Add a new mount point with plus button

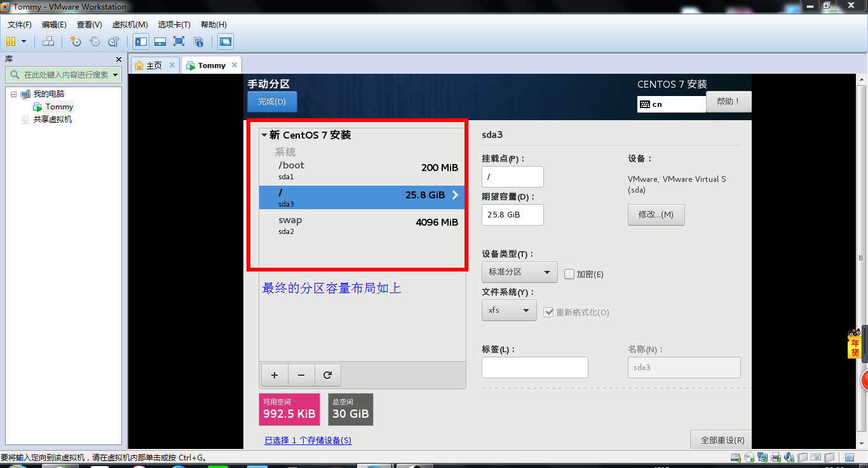pos(275,375)
